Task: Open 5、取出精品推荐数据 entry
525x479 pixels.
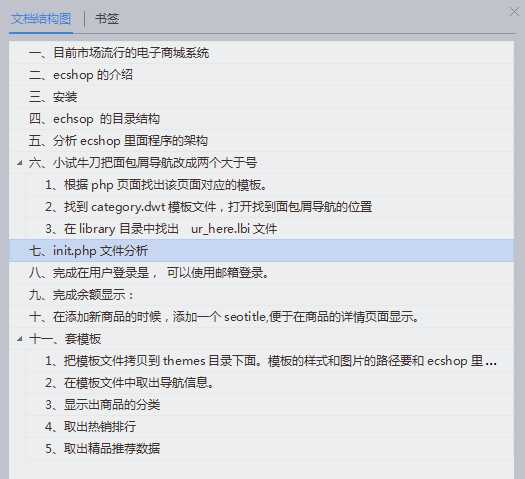Action: (102, 449)
